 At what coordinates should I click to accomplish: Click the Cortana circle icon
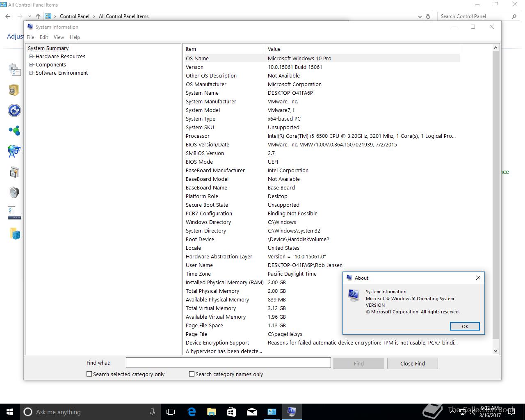coord(28,412)
